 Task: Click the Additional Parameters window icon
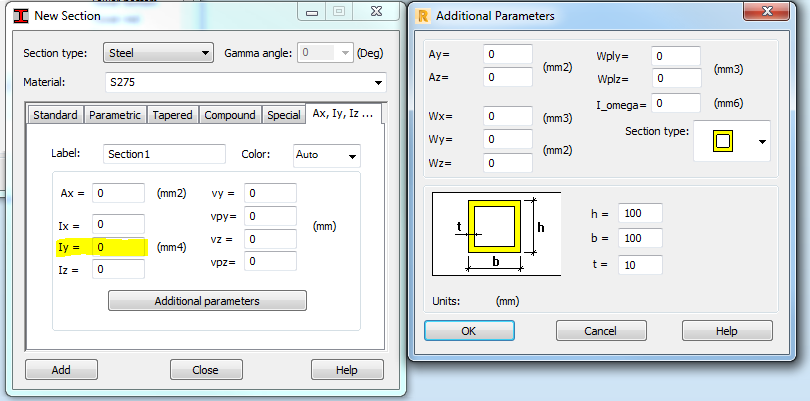425,15
